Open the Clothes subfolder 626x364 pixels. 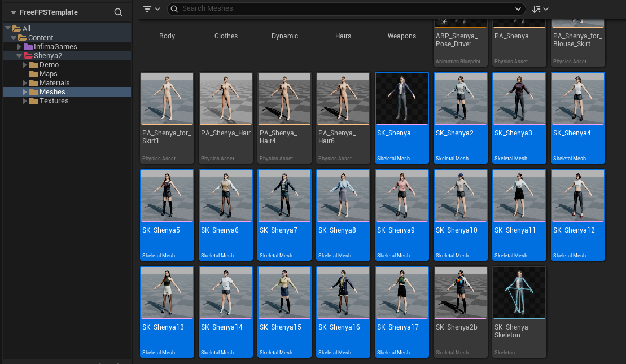point(226,36)
